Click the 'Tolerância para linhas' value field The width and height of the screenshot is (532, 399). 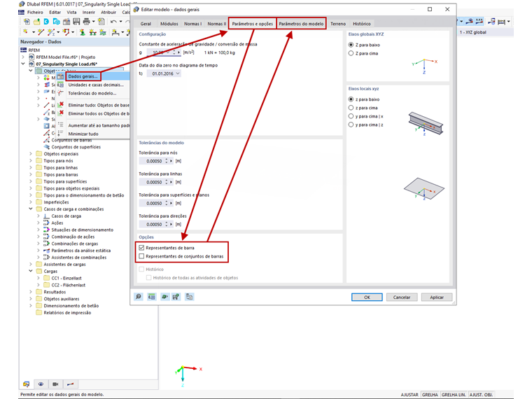[151, 182]
